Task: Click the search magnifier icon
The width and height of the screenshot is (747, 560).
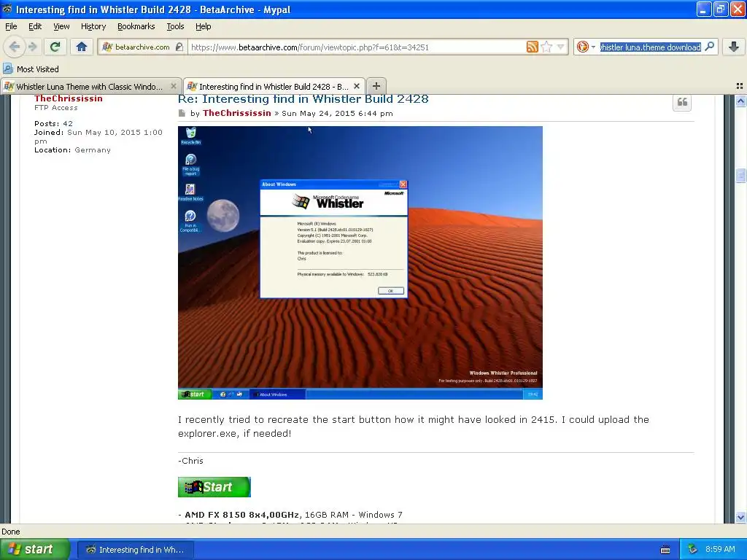Action: (x=709, y=47)
